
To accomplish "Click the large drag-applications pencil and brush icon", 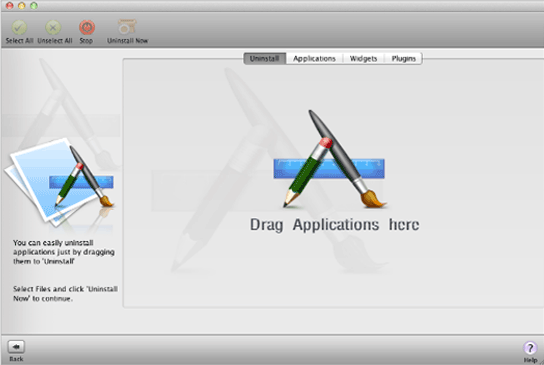I will click(x=330, y=159).
